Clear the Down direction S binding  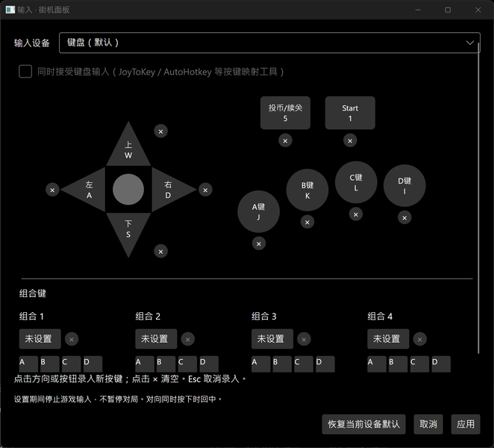point(160,252)
